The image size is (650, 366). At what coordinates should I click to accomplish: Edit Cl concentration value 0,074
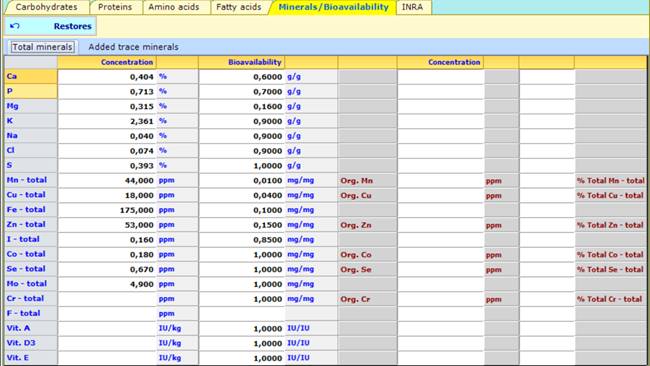click(x=107, y=150)
